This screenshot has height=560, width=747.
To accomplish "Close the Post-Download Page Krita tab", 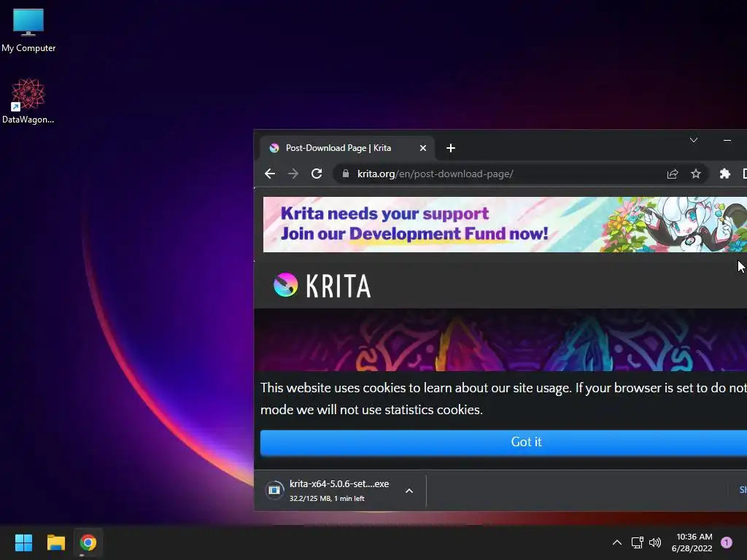I will (423, 148).
